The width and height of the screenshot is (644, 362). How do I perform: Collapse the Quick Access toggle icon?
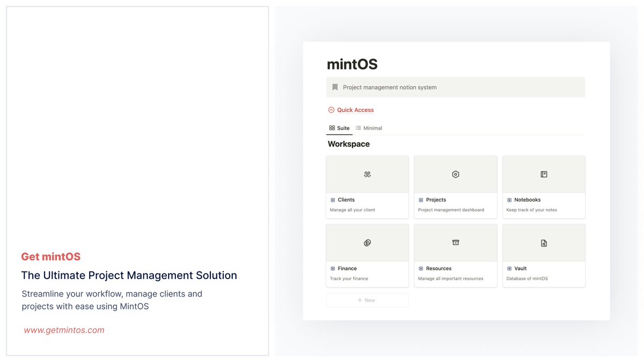pos(331,110)
